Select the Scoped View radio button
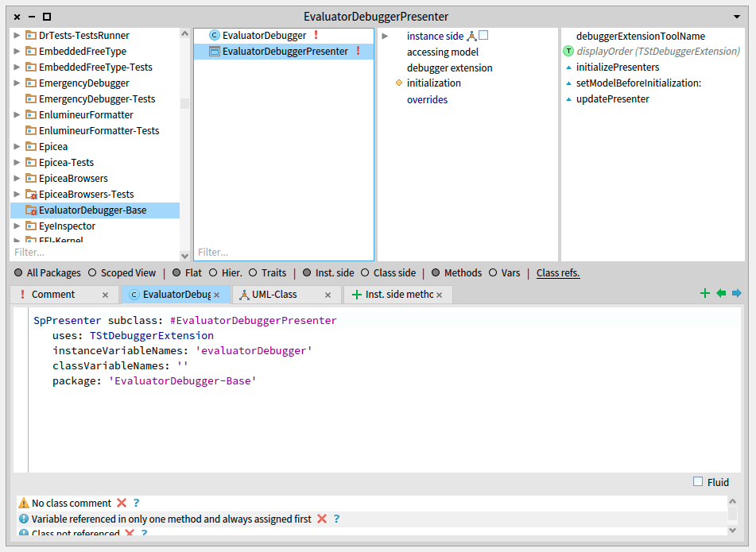756x552 pixels. click(92, 273)
